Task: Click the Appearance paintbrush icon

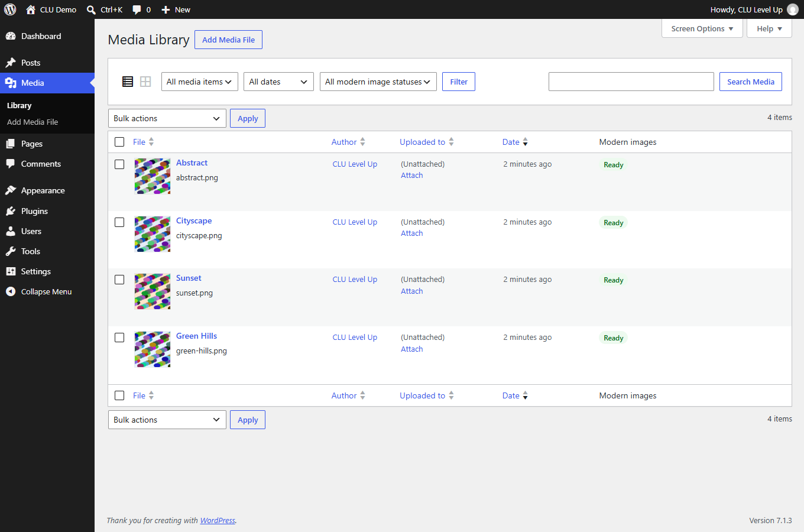Action: [x=11, y=190]
